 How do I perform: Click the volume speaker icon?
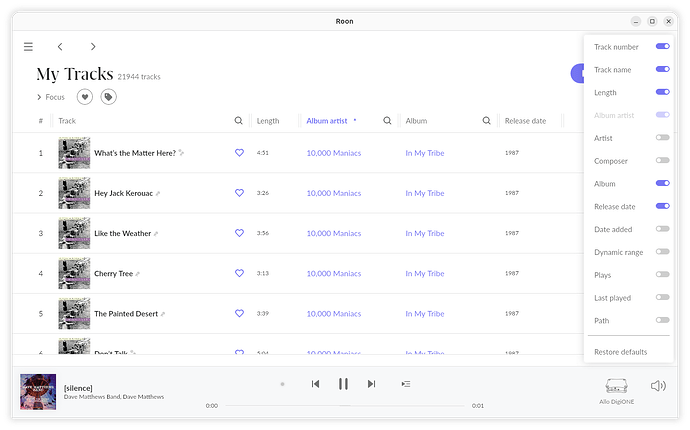tap(657, 385)
